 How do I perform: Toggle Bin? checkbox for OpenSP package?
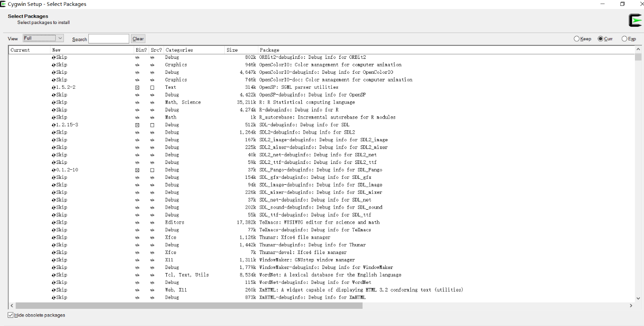[x=137, y=87]
